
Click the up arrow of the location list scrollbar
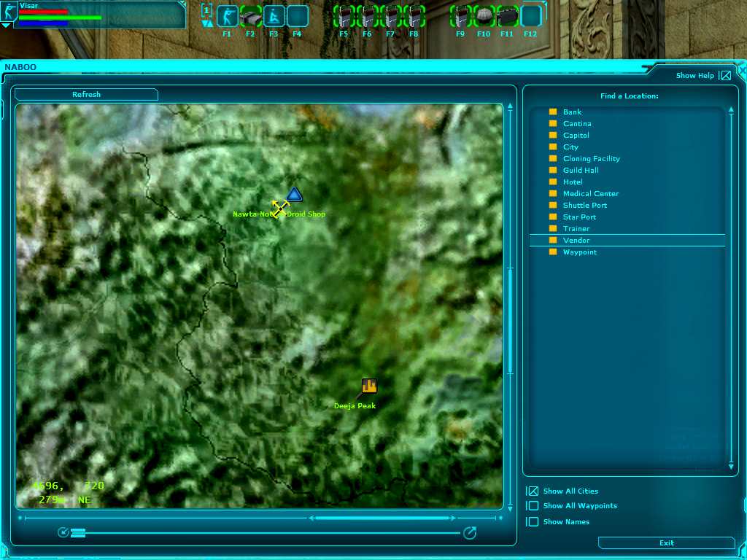click(731, 110)
